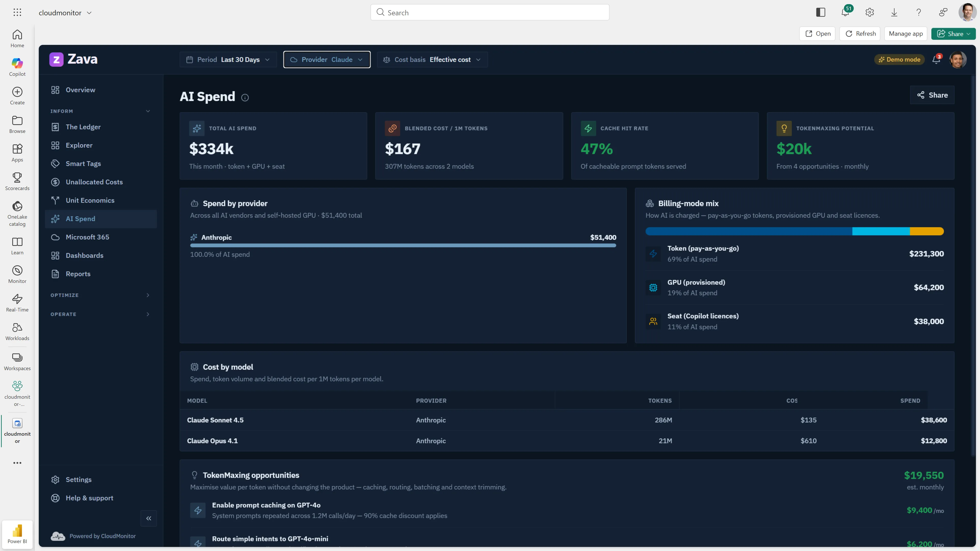
Task: Click dark blue token segment of billing bar
Action: [x=749, y=231]
